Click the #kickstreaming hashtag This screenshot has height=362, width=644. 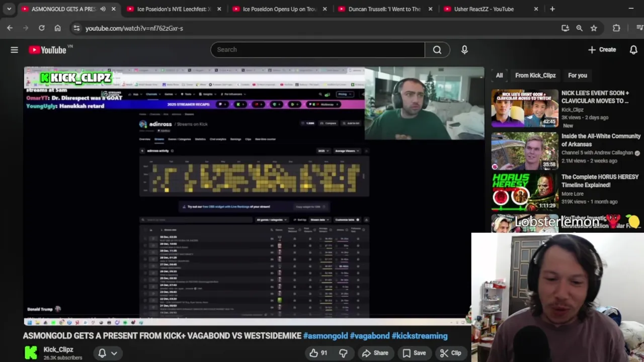tap(420, 336)
